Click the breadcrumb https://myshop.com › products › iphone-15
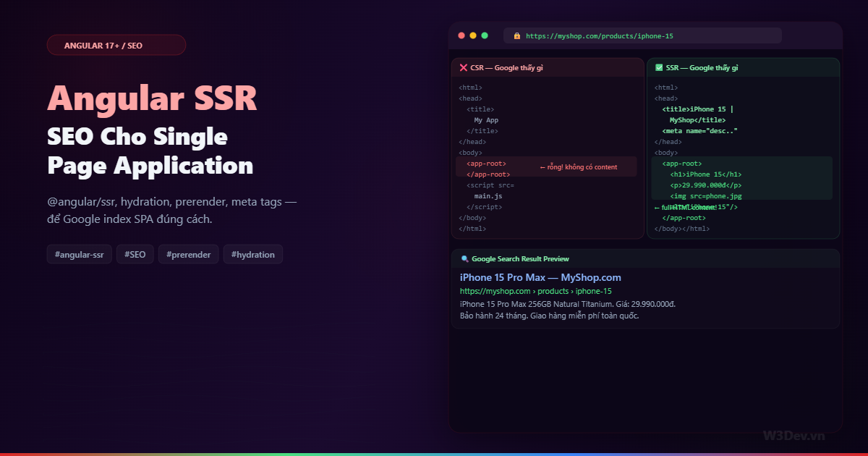868x456 pixels. pyautogui.click(x=536, y=290)
